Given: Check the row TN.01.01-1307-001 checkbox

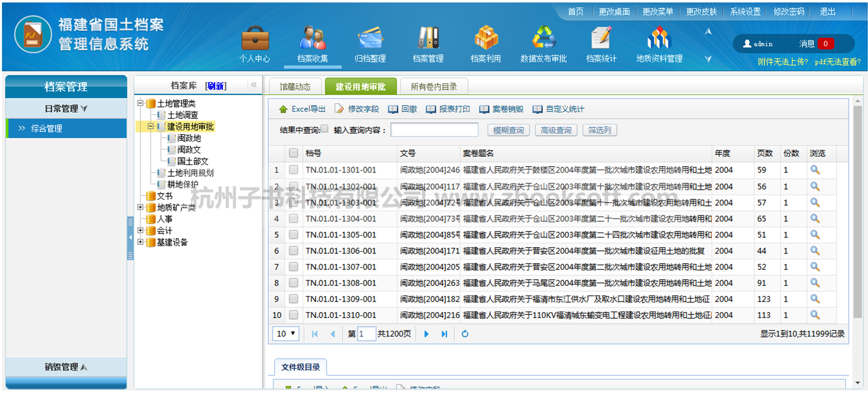Looking at the screenshot, I should click(x=293, y=267).
